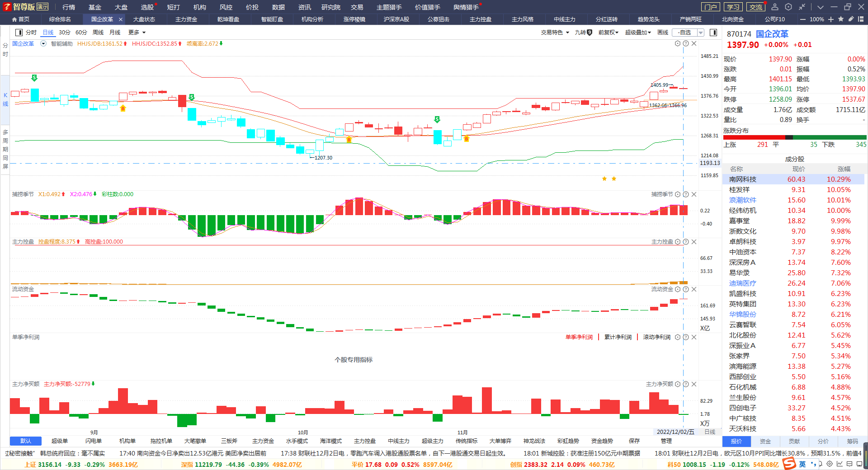Close the 主力控盘 indicator panel

click(694, 242)
